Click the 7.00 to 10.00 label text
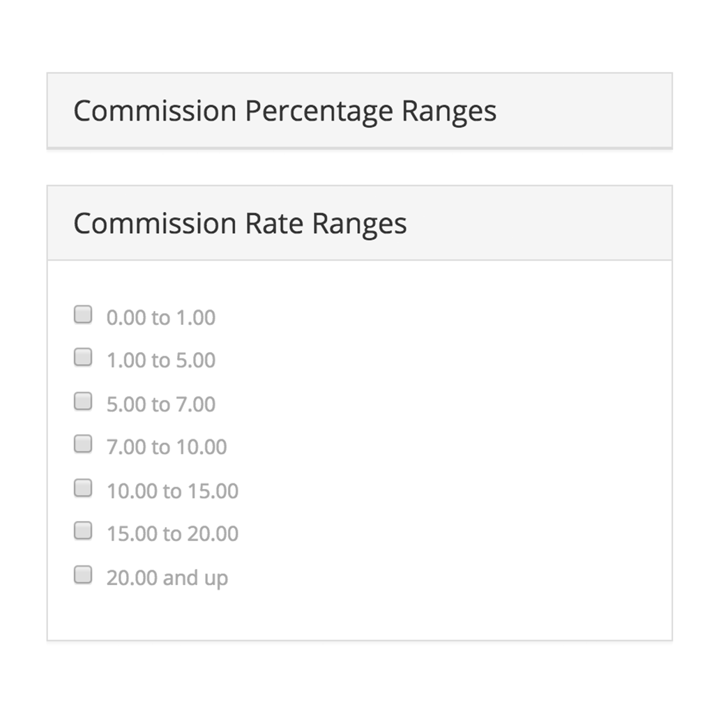The width and height of the screenshot is (714, 728). pyautogui.click(x=167, y=447)
